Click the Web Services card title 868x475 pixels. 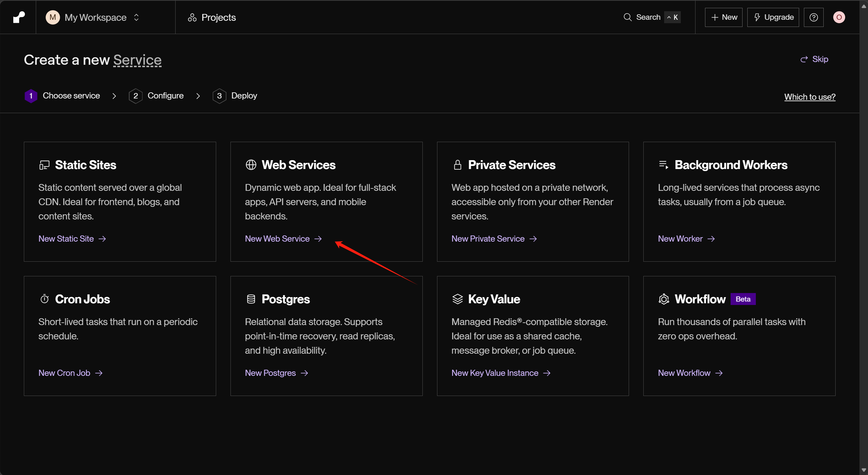pyautogui.click(x=299, y=165)
